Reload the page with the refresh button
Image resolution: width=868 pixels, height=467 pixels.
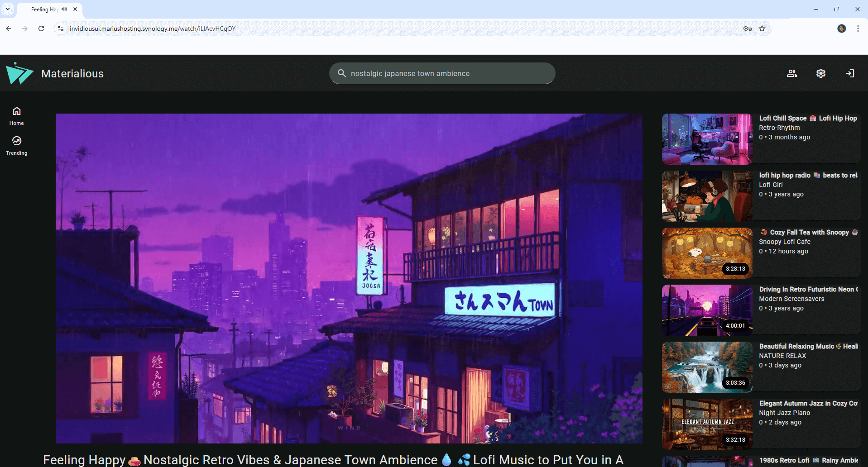[41, 29]
